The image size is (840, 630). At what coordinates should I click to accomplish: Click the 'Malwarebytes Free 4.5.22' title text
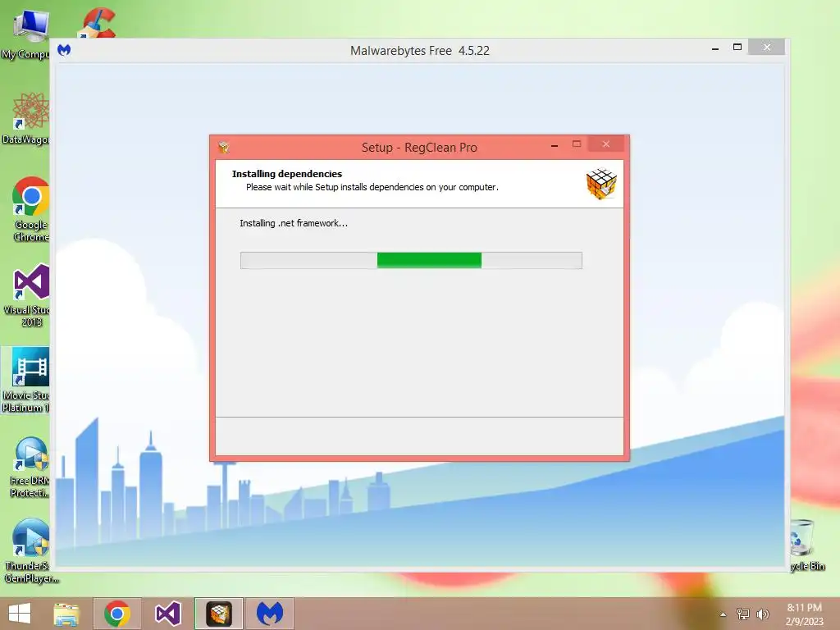pyautogui.click(x=420, y=51)
